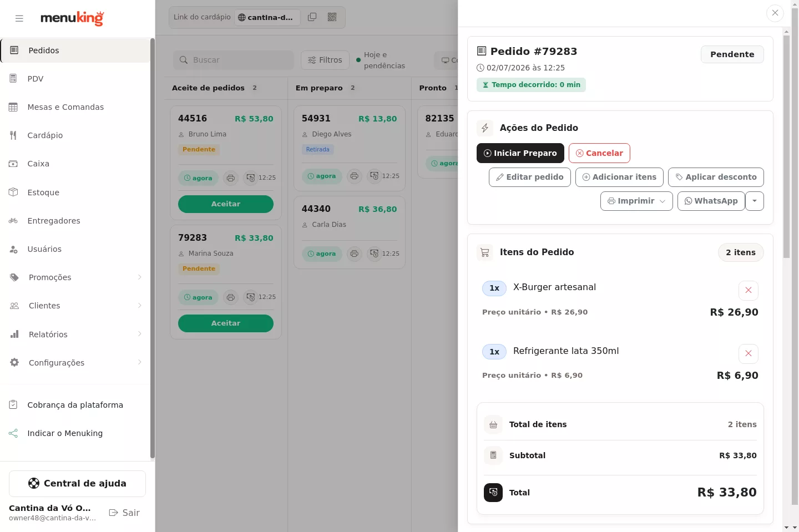Focus the Buscar search field
The height and width of the screenshot is (532, 799).
[x=234, y=60]
